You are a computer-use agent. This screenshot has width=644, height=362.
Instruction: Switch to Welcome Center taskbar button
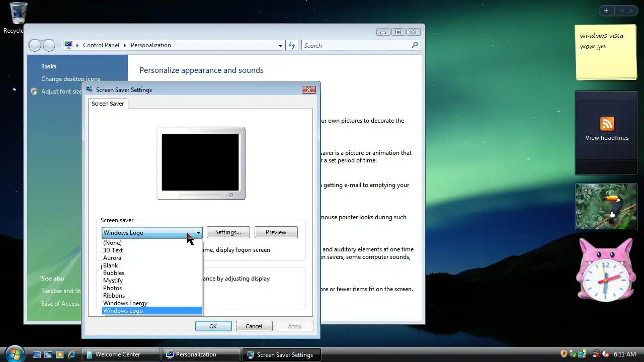121,354
